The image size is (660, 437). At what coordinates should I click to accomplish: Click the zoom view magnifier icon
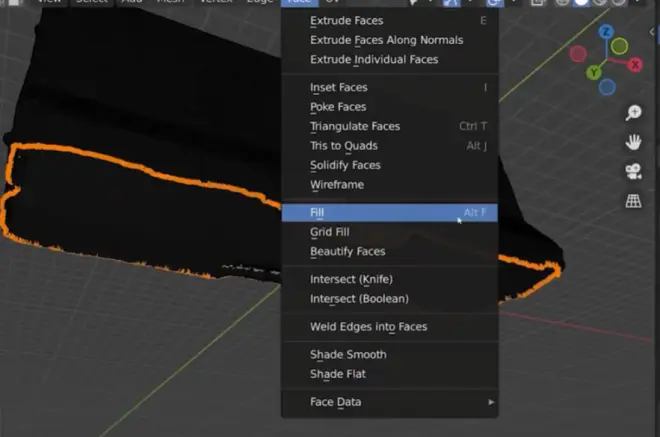coord(633,112)
